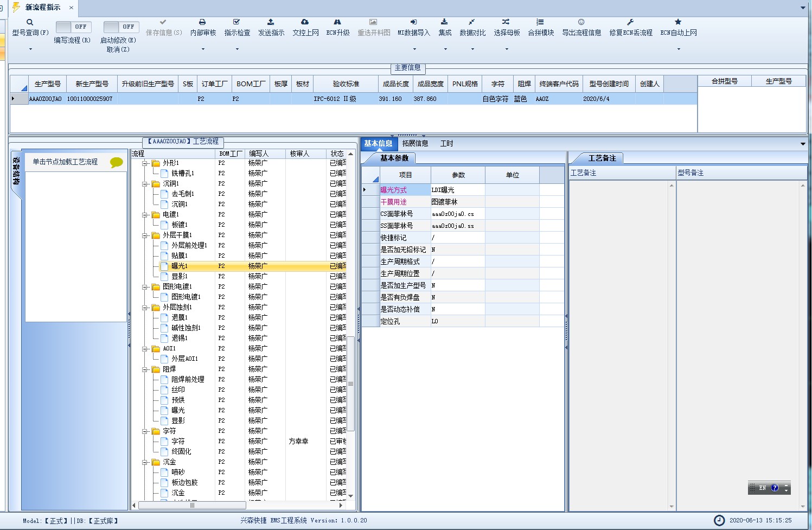Open dropdown arrow under 内部审核

(x=203, y=49)
